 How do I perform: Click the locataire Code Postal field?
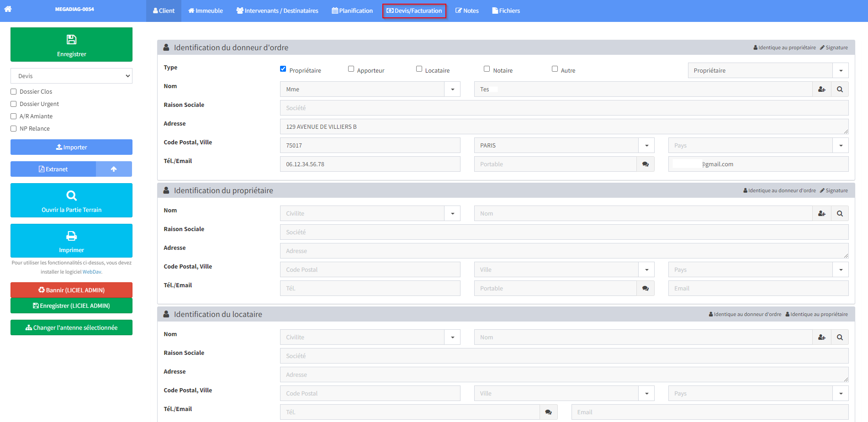tap(370, 393)
